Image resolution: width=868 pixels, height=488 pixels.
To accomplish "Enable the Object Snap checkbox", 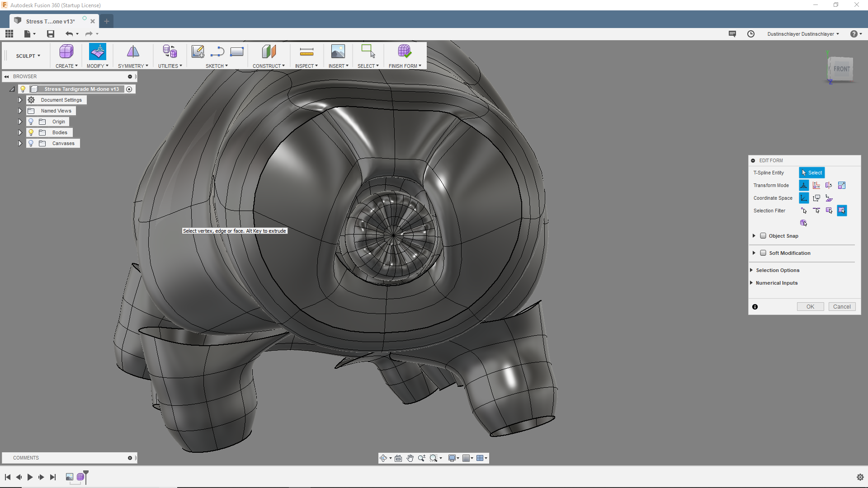I will pyautogui.click(x=763, y=236).
